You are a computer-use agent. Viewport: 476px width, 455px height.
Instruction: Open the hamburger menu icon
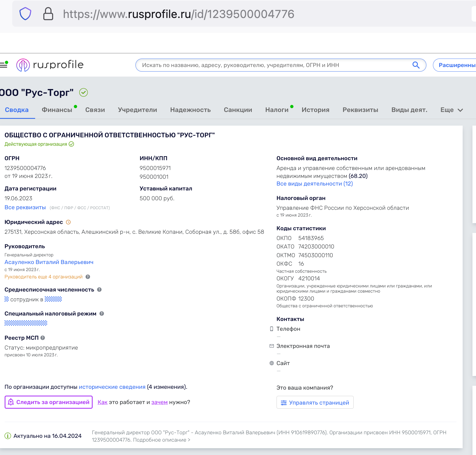4,65
